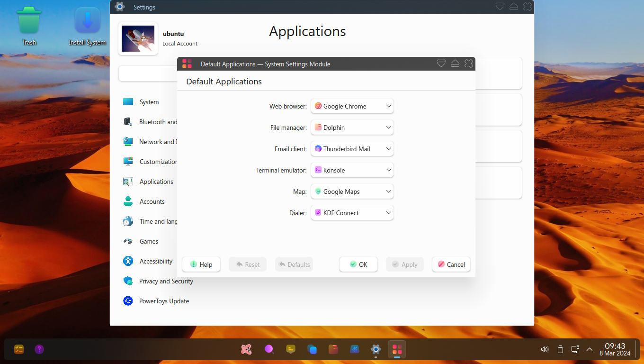Click the clipboard tray icon

tap(560, 349)
